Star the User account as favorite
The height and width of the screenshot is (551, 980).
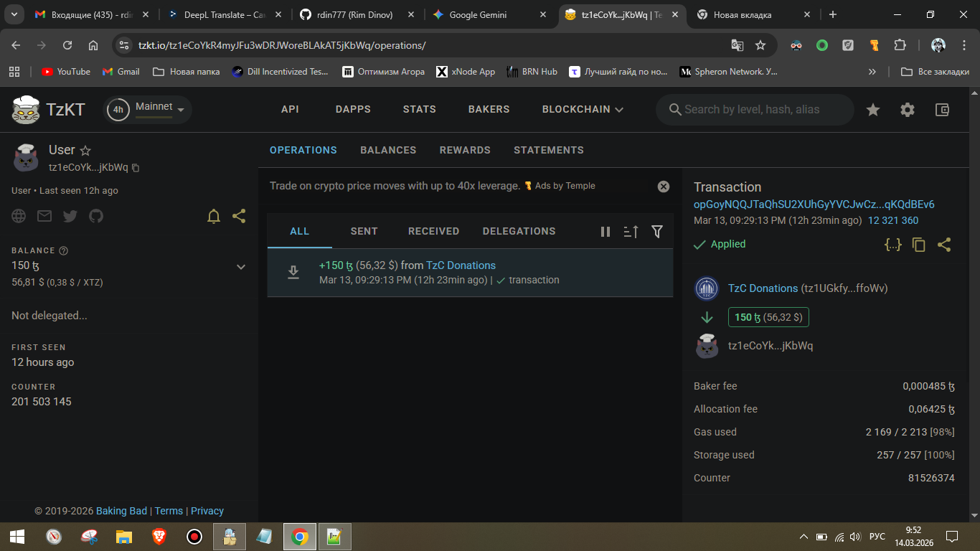tap(85, 151)
